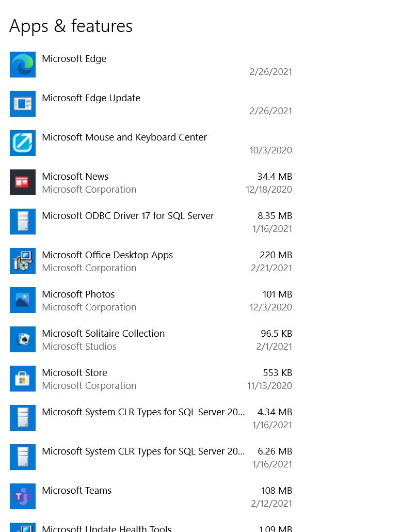Click Microsoft Corporation under Microsoft News
The height and width of the screenshot is (532, 417).
pyautogui.click(x=89, y=190)
